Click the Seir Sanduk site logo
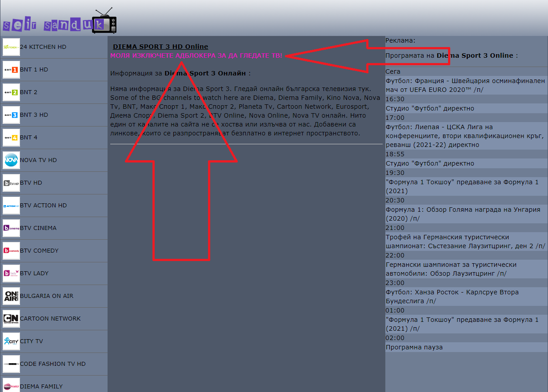Viewport: 548px width, 392px height. click(60, 22)
